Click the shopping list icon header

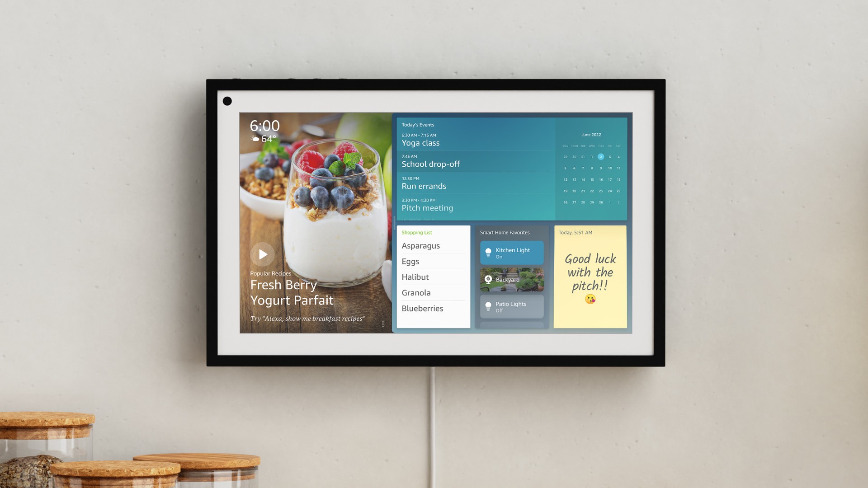417,232
